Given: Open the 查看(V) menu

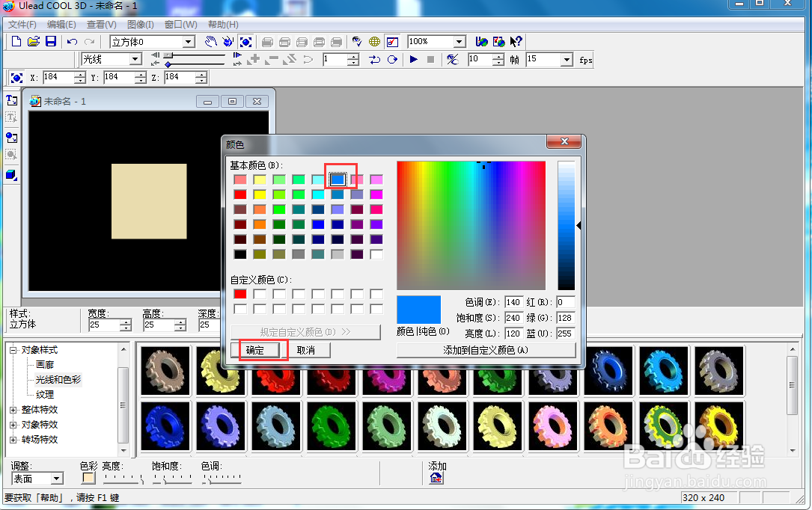Looking at the screenshot, I should [x=101, y=25].
